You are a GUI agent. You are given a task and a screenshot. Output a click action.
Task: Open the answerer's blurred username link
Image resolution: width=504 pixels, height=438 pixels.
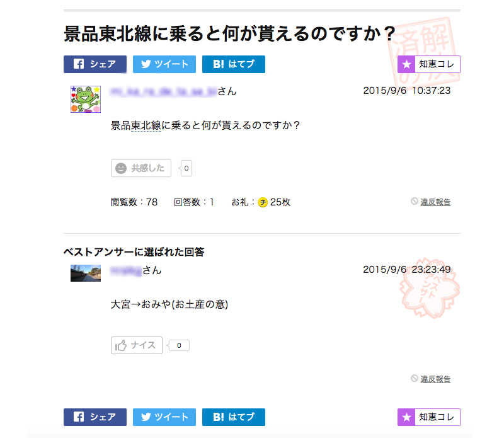[x=126, y=270]
